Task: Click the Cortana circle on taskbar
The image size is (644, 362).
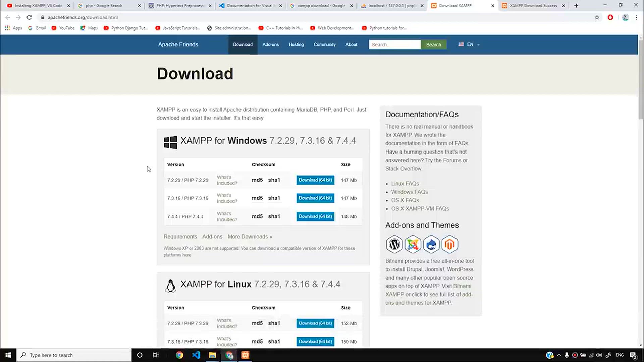Action: pos(140,355)
